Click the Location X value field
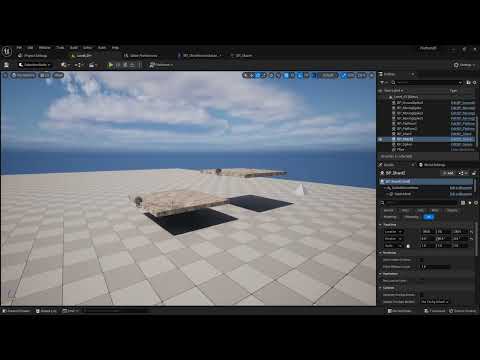 (x=427, y=232)
